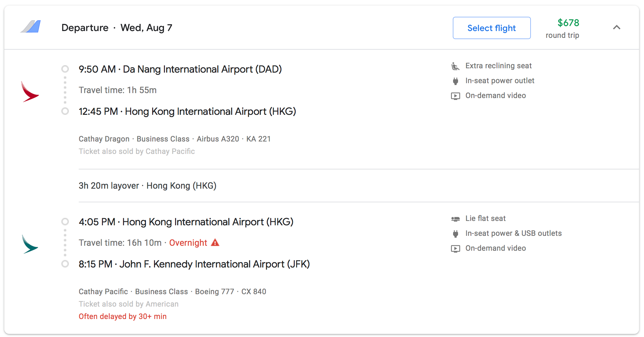Click the in-seat power outlet plug icon

click(455, 81)
